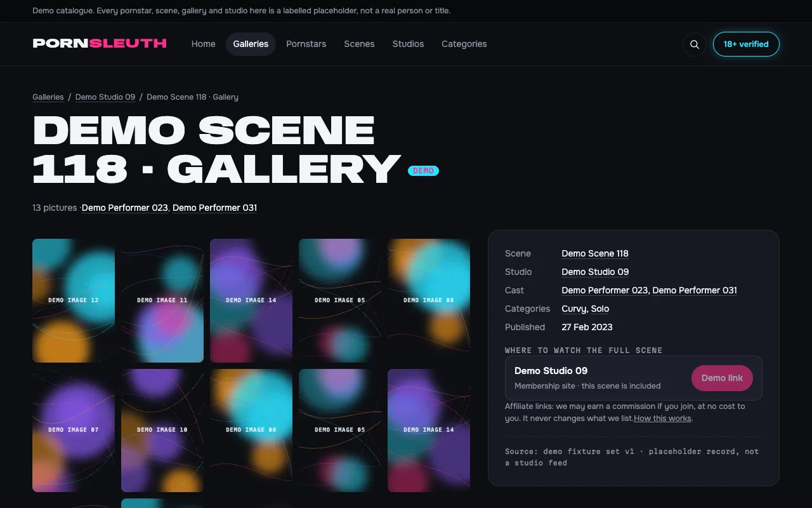
Task: Click the "13 pictures" count text
Action: point(55,208)
